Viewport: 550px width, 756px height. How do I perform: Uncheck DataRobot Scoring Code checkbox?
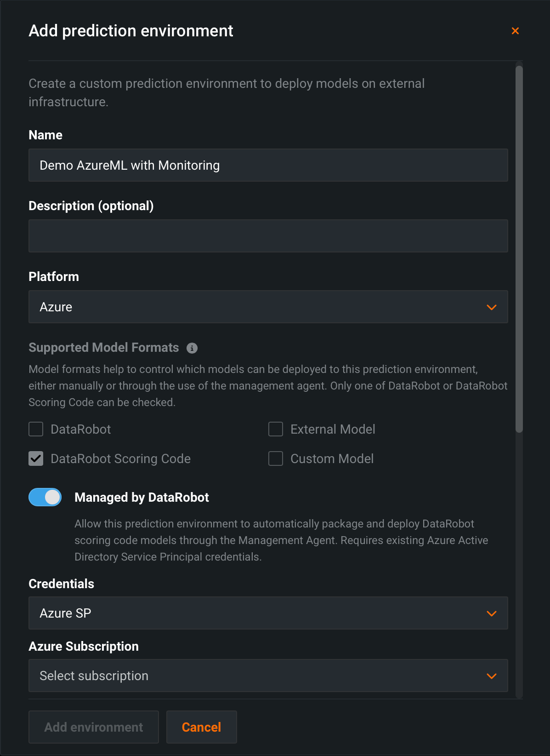point(36,458)
